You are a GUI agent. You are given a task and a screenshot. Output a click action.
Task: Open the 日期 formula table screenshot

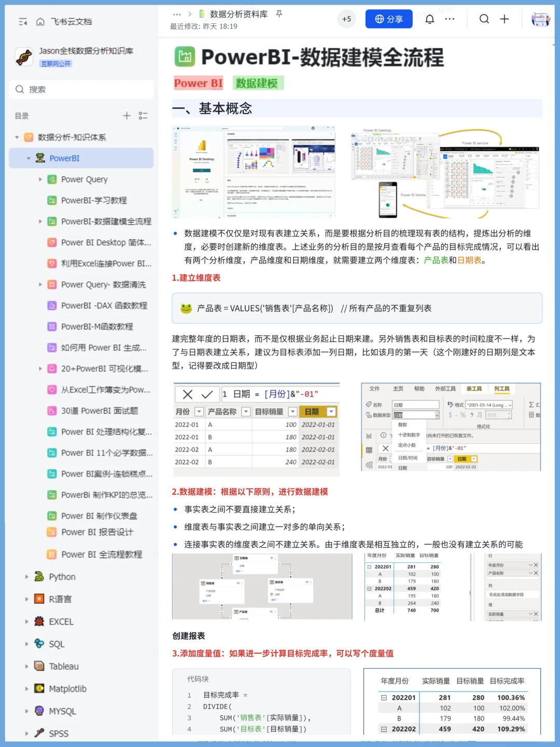click(x=256, y=430)
